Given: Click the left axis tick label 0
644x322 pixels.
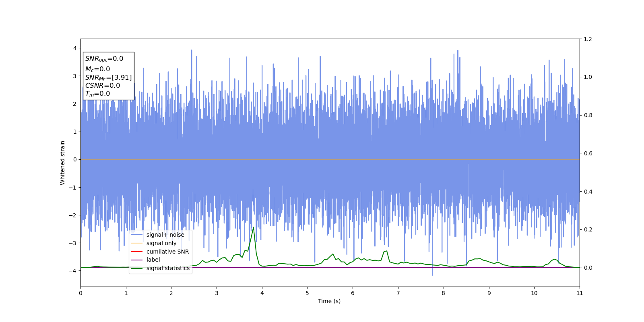Looking at the screenshot, I should coord(75,159).
